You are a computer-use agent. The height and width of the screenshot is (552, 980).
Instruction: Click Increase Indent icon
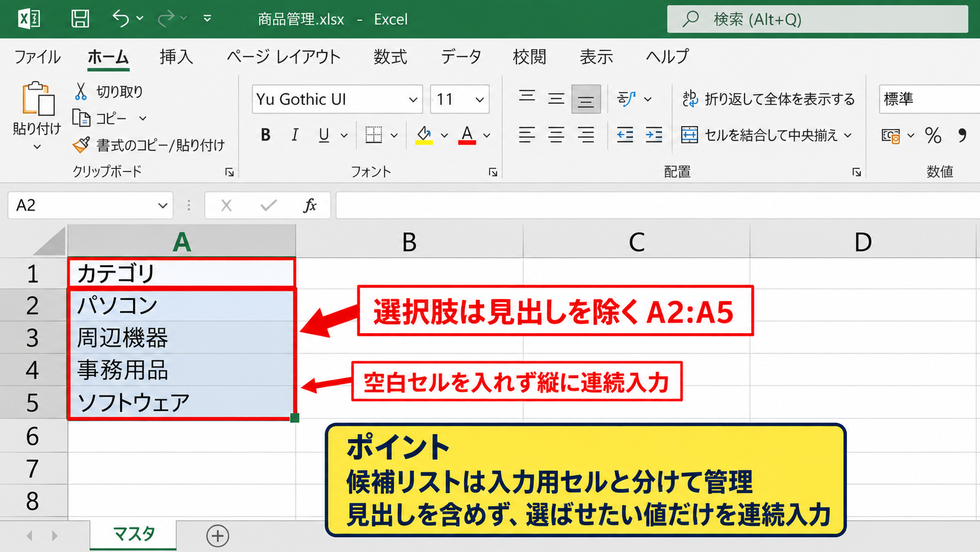[654, 135]
